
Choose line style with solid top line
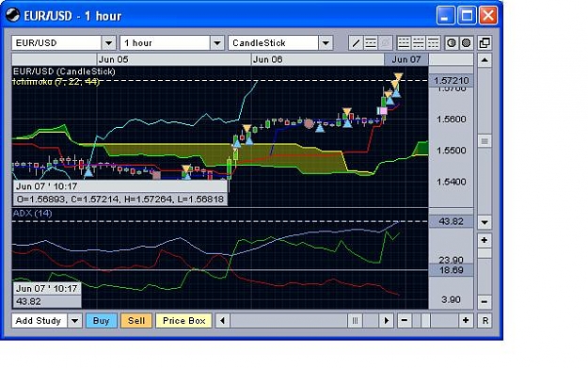pos(433,43)
